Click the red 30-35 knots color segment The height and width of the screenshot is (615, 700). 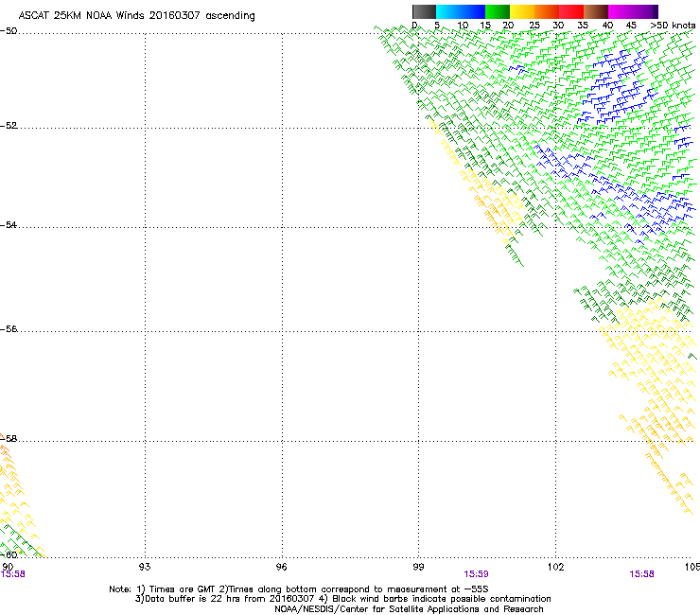tap(571, 11)
